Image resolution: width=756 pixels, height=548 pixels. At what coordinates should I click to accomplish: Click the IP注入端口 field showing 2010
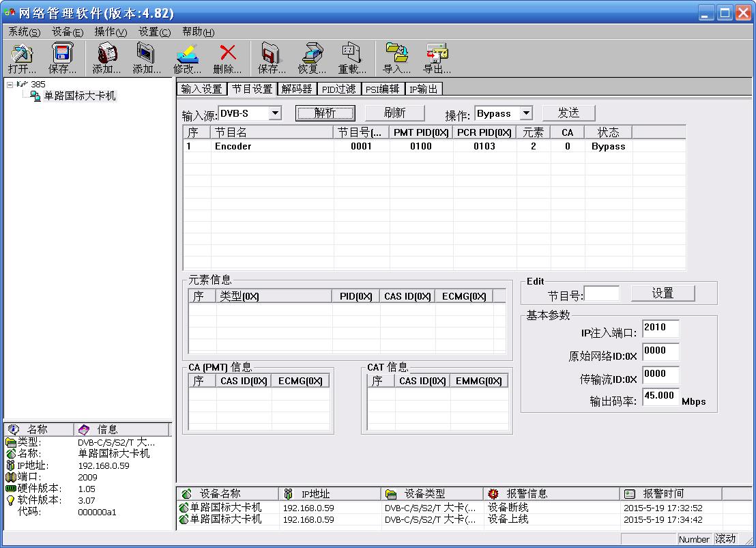pyautogui.click(x=660, y=328)
